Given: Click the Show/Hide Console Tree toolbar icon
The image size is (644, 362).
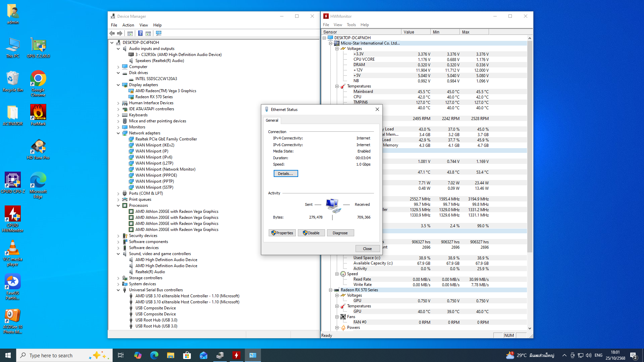Looking at the screenshot, I should coord(130,33).
